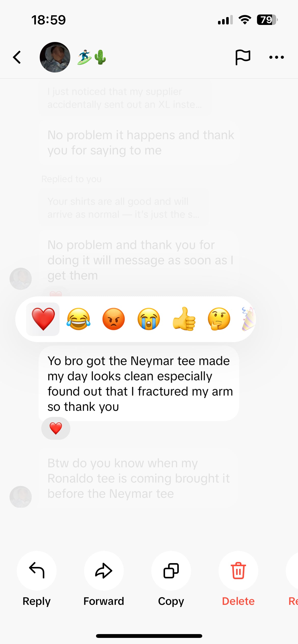Open the contact's profile picture
This screenshot has height=644, width=298.
(55, 57)
